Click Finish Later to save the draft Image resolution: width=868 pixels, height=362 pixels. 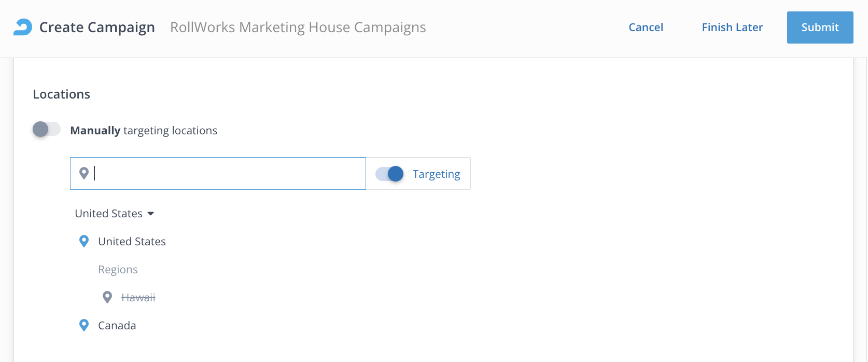(x=732, y=27)
